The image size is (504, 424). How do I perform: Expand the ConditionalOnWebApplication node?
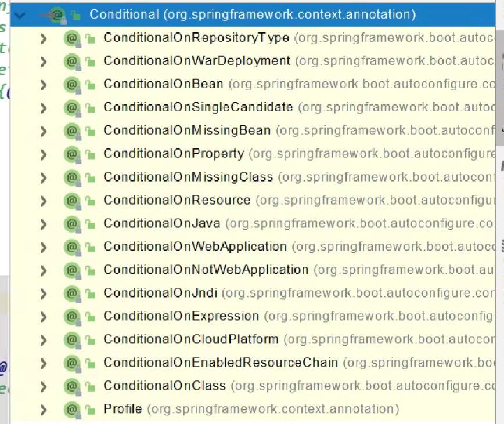pyautogui.click(x=43, y=247)
